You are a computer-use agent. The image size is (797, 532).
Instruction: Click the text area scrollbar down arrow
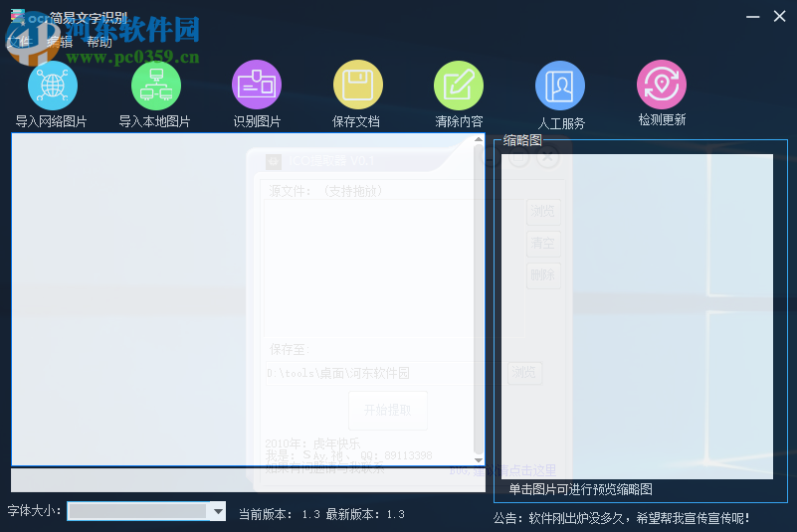[479, 459]
